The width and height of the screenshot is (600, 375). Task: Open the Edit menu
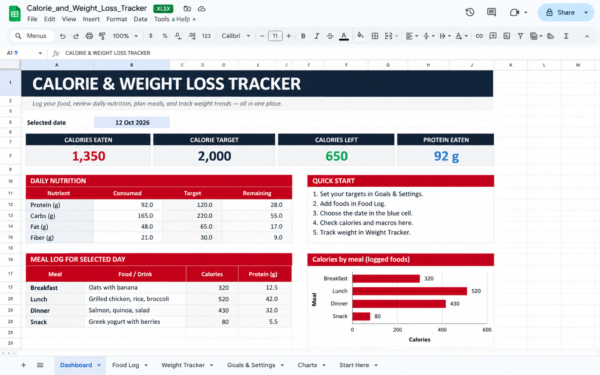pyautogui.click(x=49, y=19)
